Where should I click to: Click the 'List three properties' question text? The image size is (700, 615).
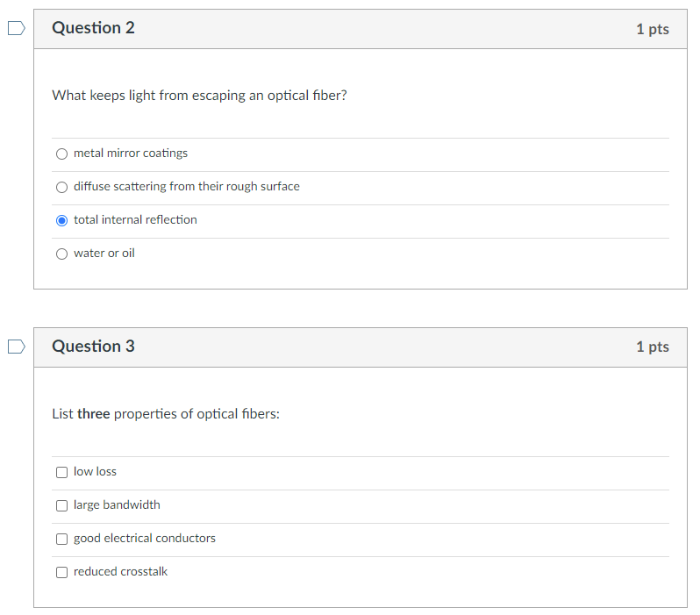pyautogui.click(x=166, y=413)
